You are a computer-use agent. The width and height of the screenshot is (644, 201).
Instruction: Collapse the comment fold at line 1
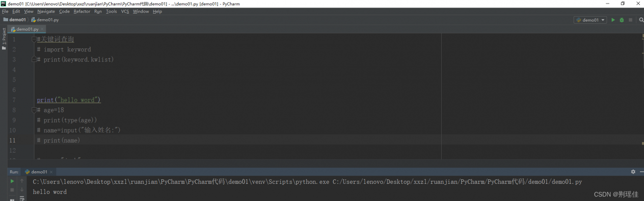click(34, 39)
